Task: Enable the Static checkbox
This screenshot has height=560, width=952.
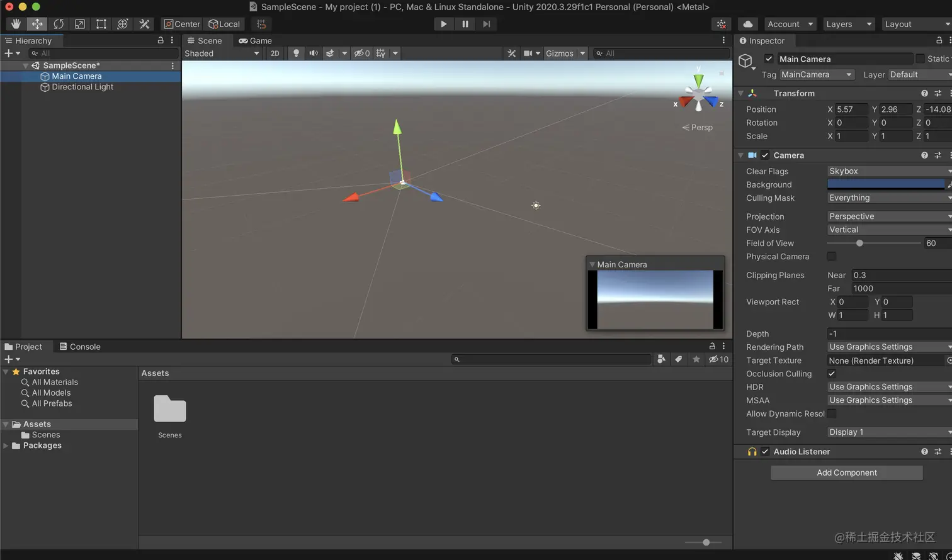Action: pos(921,59)
